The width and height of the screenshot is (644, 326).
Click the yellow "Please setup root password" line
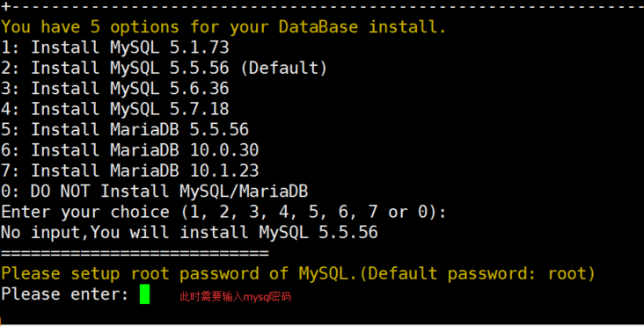(298, 273)
